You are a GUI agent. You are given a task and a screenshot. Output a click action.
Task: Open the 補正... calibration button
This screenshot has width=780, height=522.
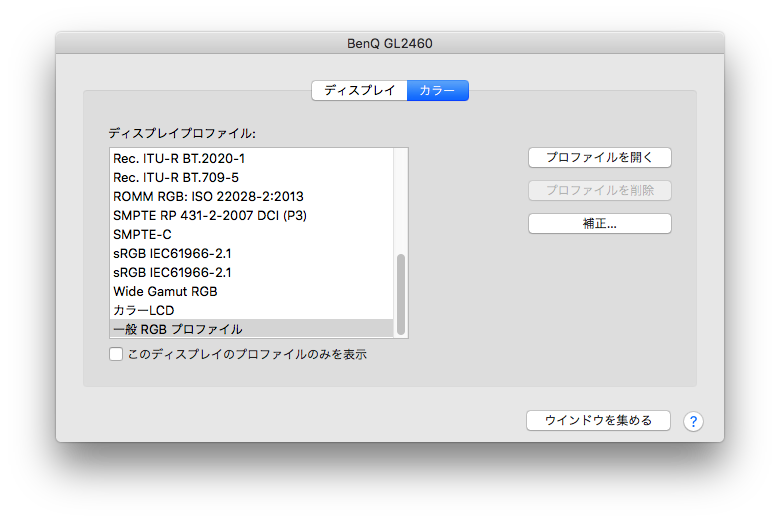[x=599, y=223]
